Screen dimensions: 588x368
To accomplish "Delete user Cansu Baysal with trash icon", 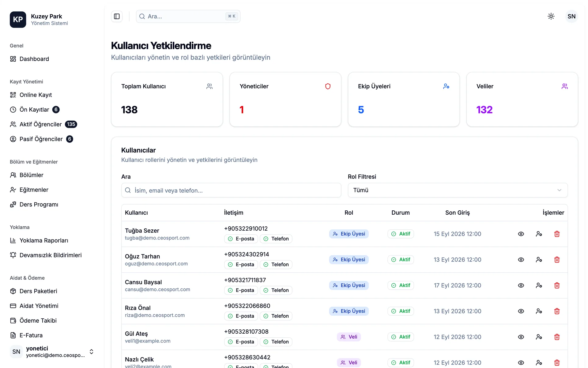I will [x=557, y=286].
